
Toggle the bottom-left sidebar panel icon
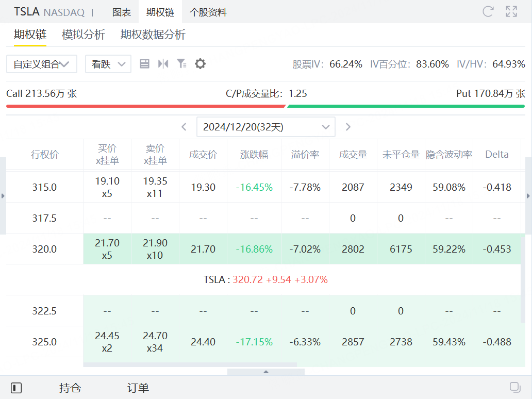[16, 388]
